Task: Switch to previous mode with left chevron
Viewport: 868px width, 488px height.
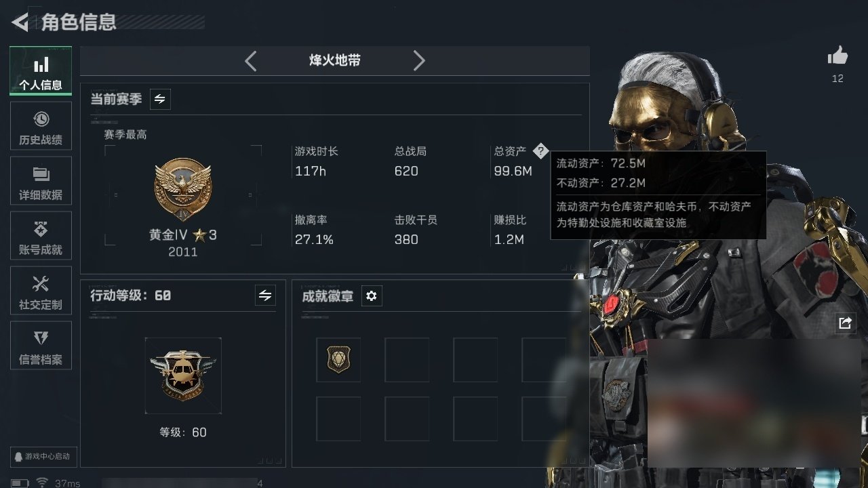Action: pos(251,61)
